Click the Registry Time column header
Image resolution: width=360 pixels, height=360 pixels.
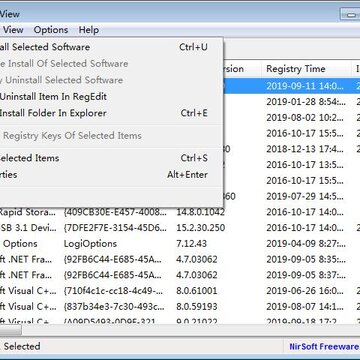tap(307, 69)
